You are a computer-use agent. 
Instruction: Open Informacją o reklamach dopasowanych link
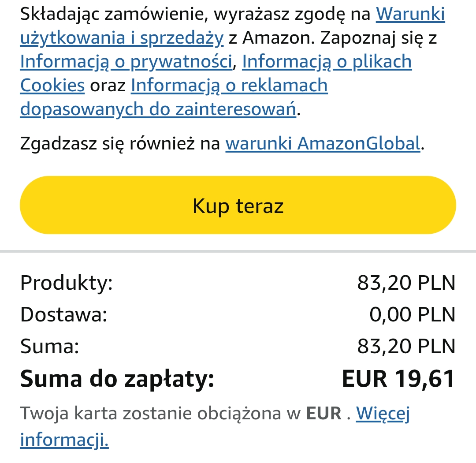tap(229, 85)
